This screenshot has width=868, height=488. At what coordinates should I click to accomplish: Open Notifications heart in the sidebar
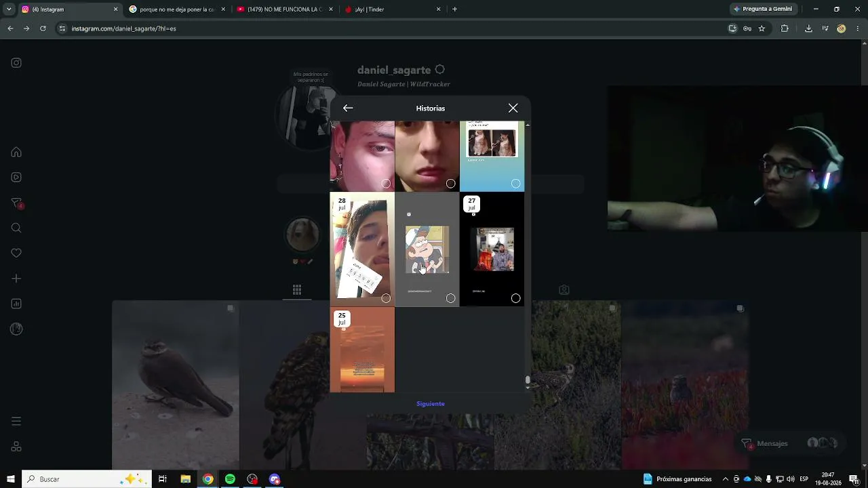[16, 253]
